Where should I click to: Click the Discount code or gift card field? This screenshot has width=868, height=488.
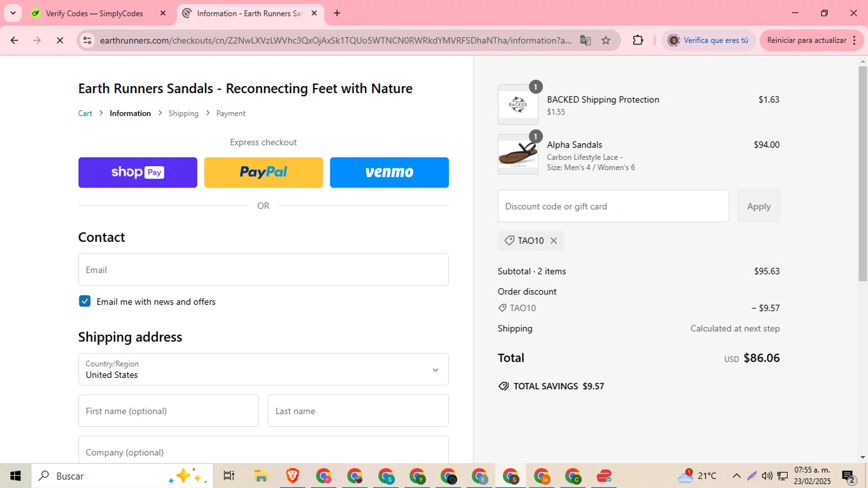613,206
